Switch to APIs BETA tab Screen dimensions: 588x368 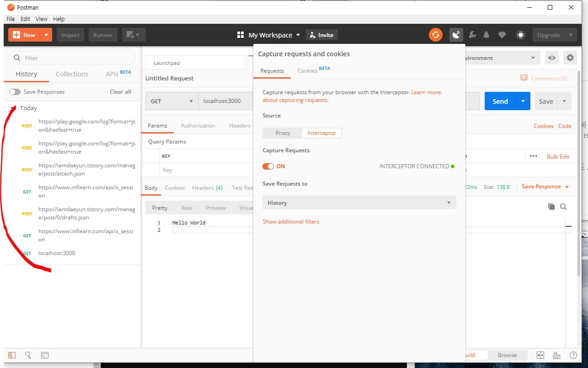pos(118,74)
